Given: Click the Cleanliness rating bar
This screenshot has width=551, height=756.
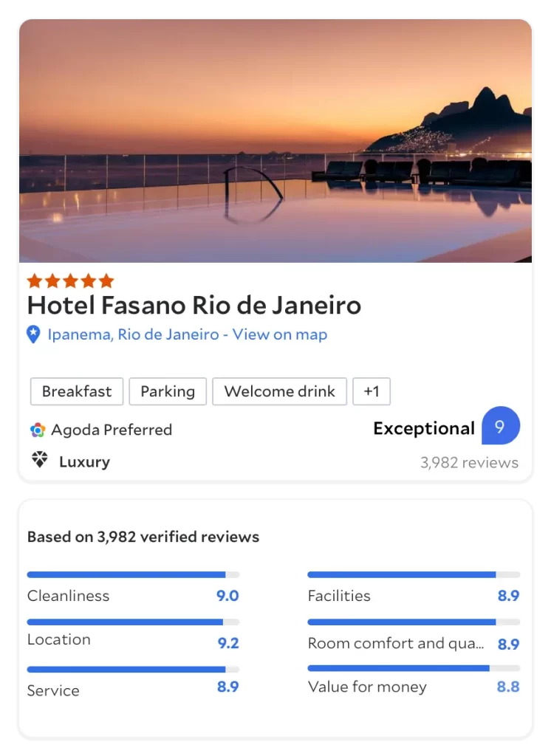Looking at the screenshot, I should (133, 574).
